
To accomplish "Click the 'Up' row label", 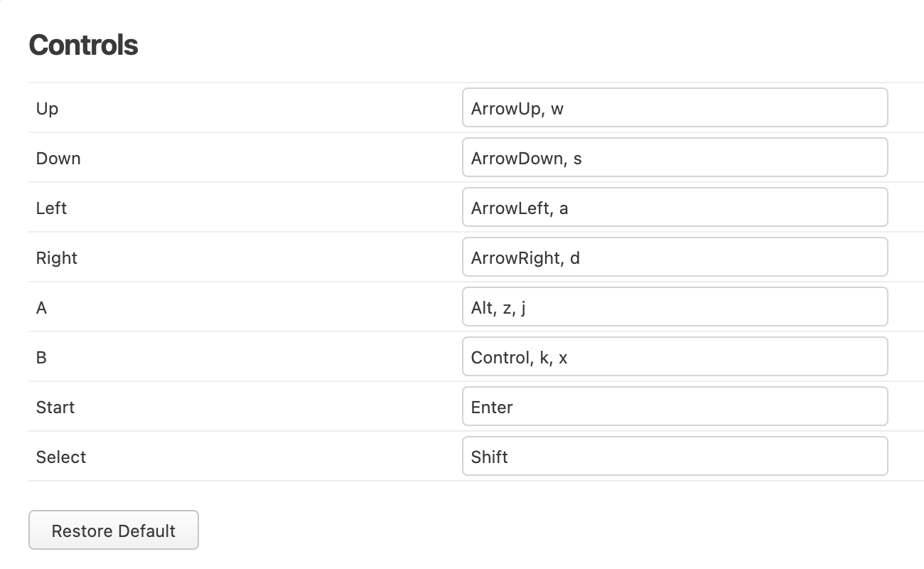I will [47, 109].
